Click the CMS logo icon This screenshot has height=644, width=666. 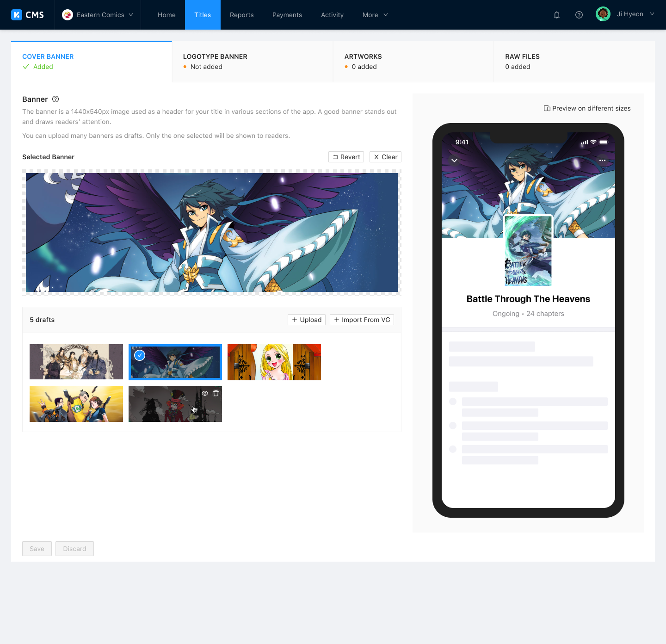click(17, 15)
